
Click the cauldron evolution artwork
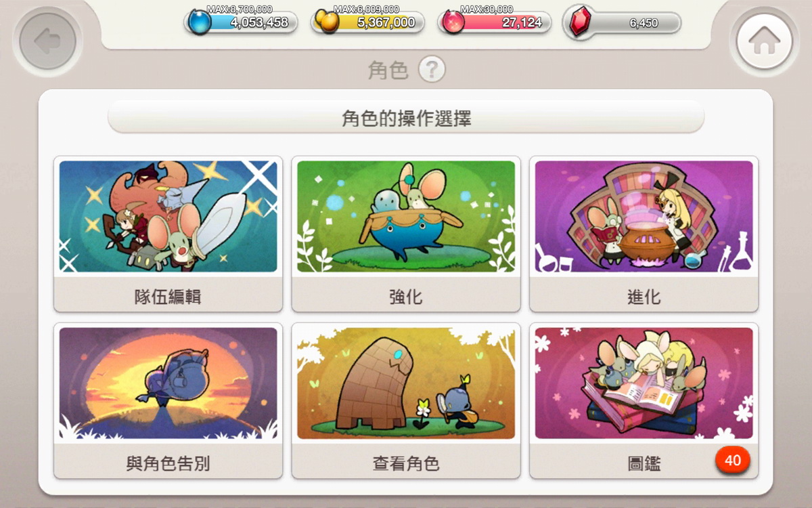point(644,216)
